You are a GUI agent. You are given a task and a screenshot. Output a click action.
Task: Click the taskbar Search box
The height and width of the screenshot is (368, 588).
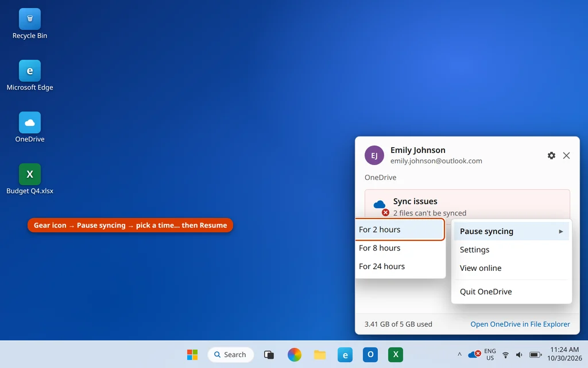[x=231, y=354]
